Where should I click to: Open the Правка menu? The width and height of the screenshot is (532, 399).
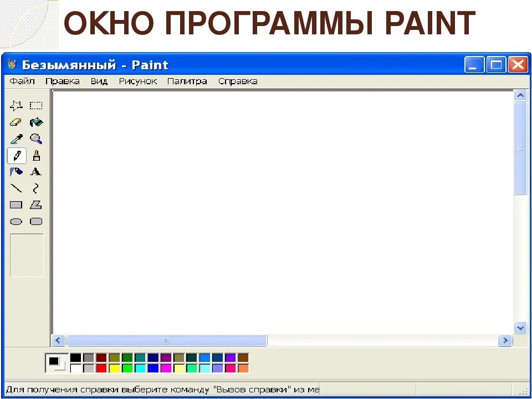coord(63,81)
